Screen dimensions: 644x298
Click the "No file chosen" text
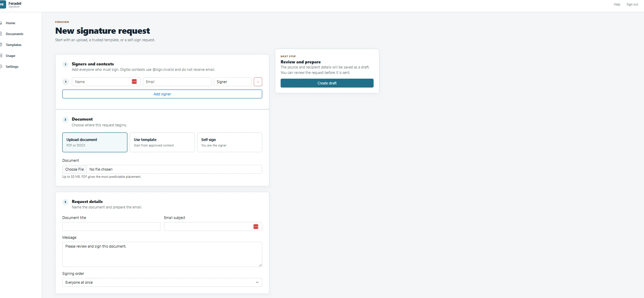click(101, 169)
